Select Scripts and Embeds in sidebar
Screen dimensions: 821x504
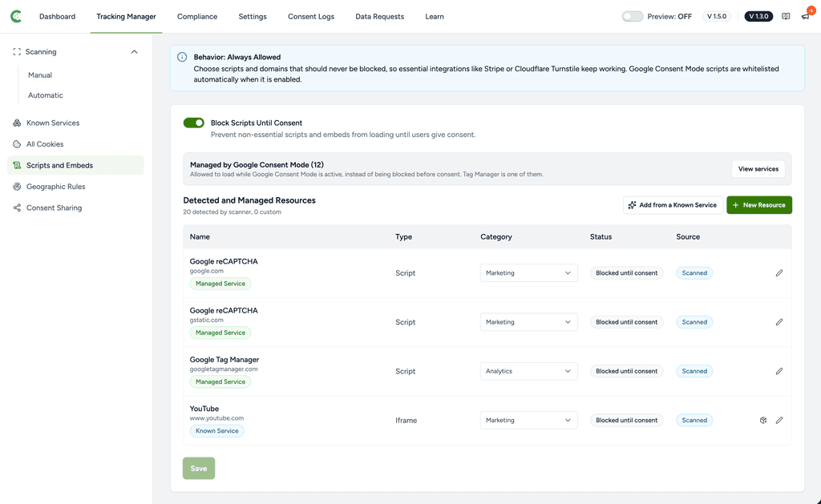click(75, 165)
